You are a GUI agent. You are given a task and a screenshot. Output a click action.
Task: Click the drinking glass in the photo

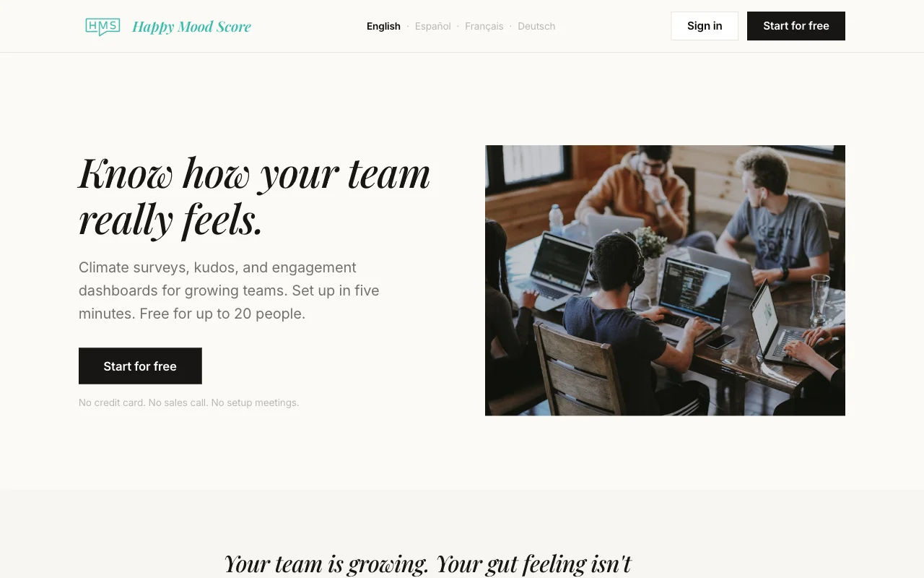820,299
